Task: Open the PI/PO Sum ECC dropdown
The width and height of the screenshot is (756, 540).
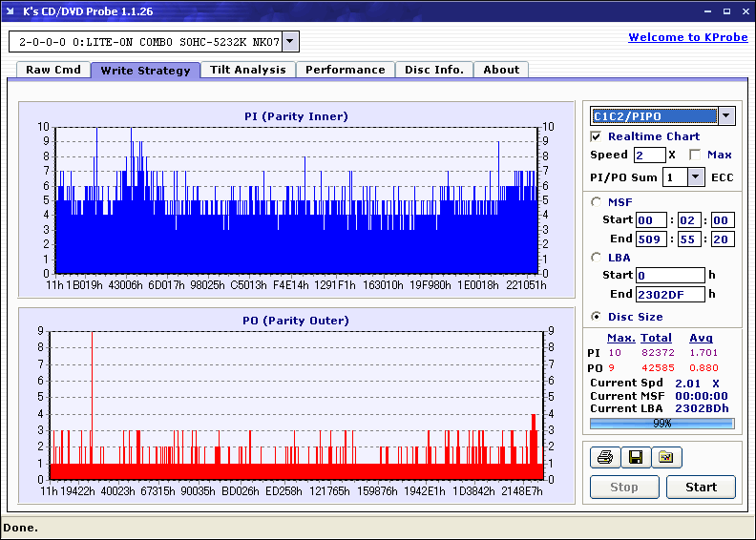Action: click(695, 177)
